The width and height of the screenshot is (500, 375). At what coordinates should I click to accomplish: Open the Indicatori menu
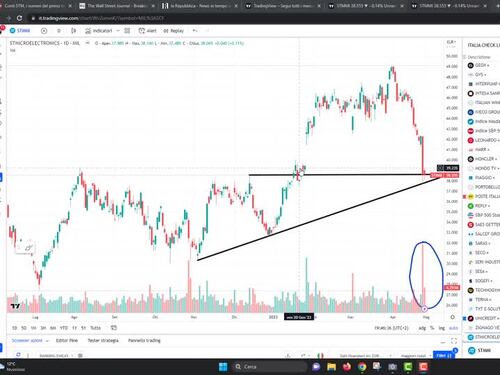tap(99, 31)
